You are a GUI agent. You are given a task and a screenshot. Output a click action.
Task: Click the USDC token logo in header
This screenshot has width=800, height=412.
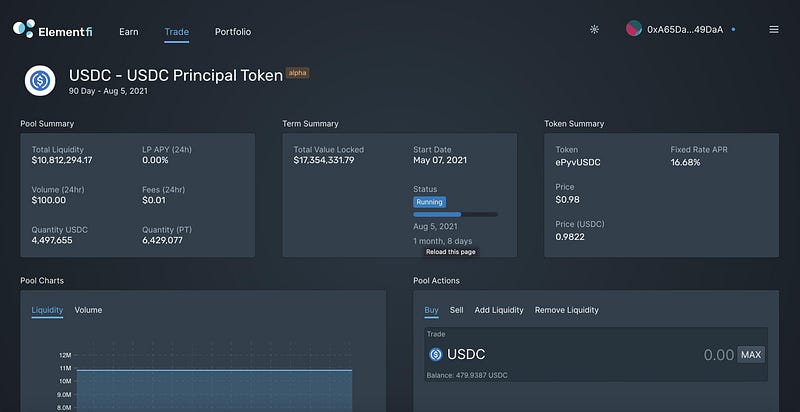[40, 81]
